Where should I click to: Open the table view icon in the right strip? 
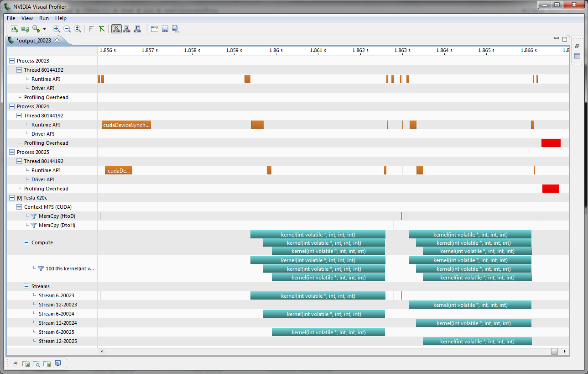coord(577,56)
